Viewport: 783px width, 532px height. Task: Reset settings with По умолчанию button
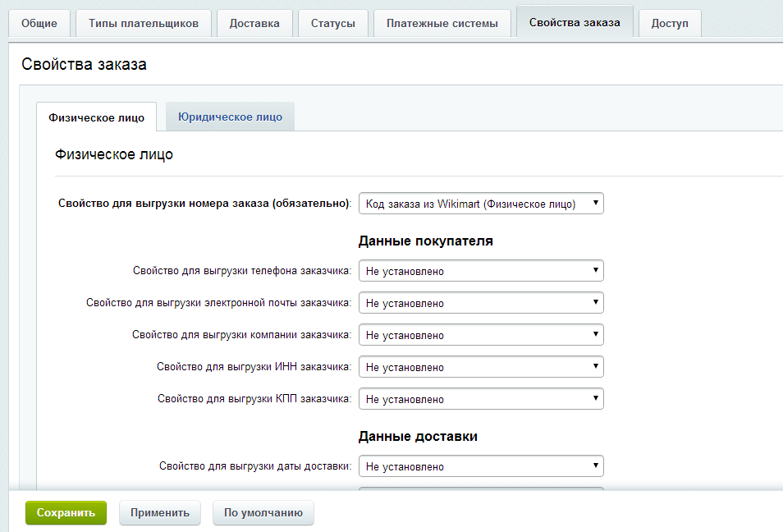263,512
